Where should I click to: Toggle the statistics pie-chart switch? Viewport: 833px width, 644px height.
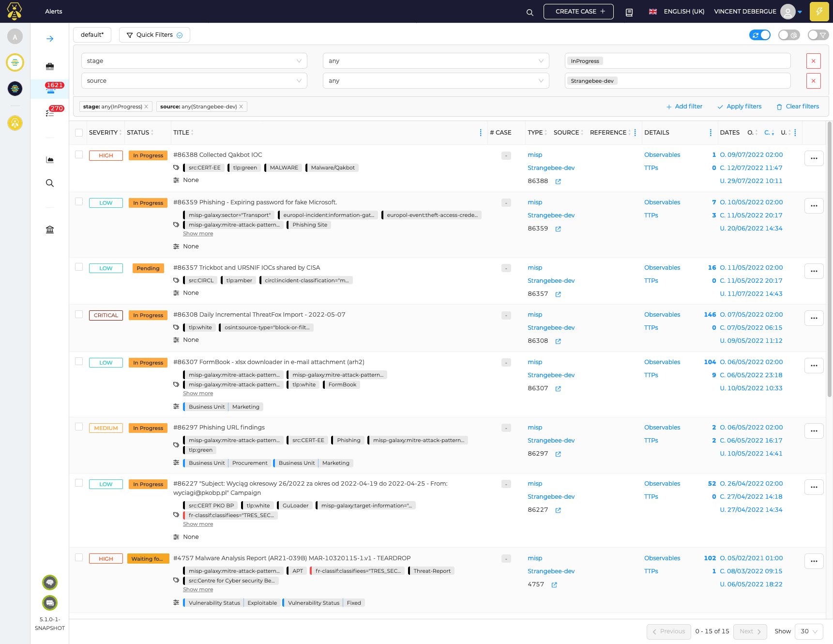click(789, 35)
